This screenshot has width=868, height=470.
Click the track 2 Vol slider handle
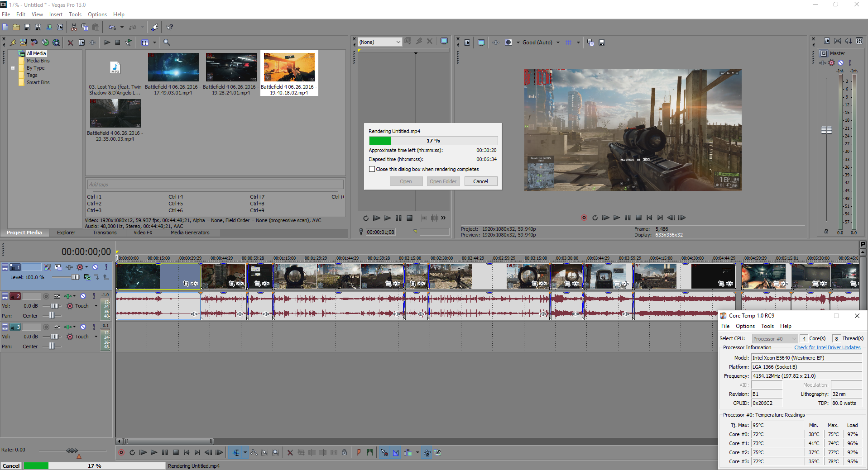point(54,306)
